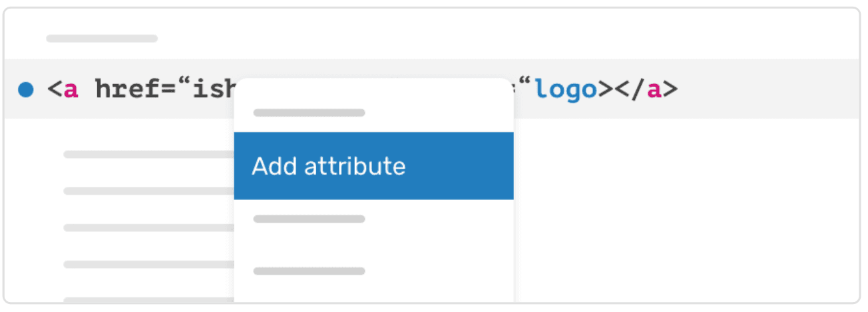
Task: Select the Add attribute menu entry
Action: click(373, 166)
